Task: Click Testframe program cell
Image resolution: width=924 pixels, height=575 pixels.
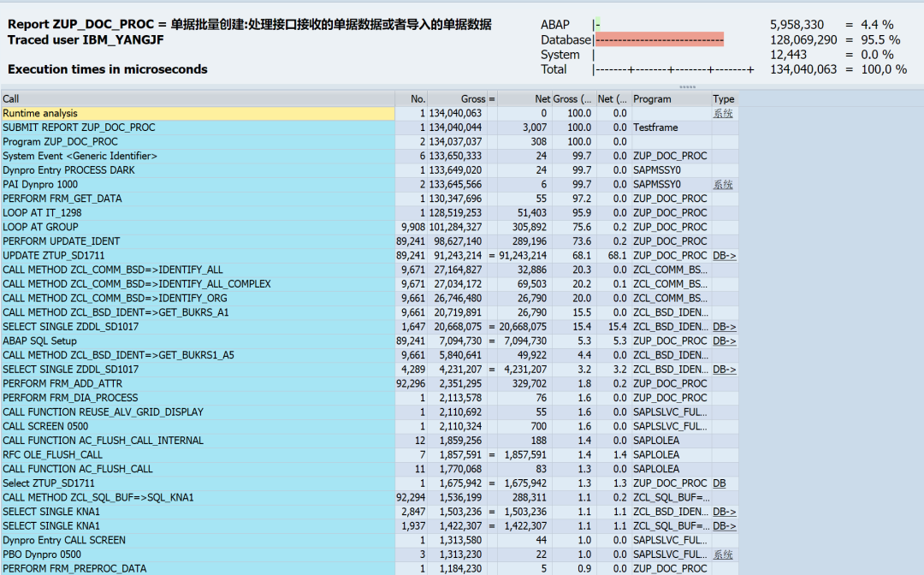Action: pos(655,127)
